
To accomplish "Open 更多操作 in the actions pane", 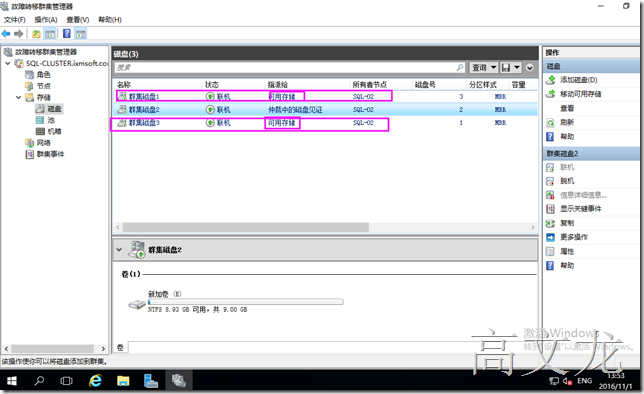I will [x=574, y=237].
